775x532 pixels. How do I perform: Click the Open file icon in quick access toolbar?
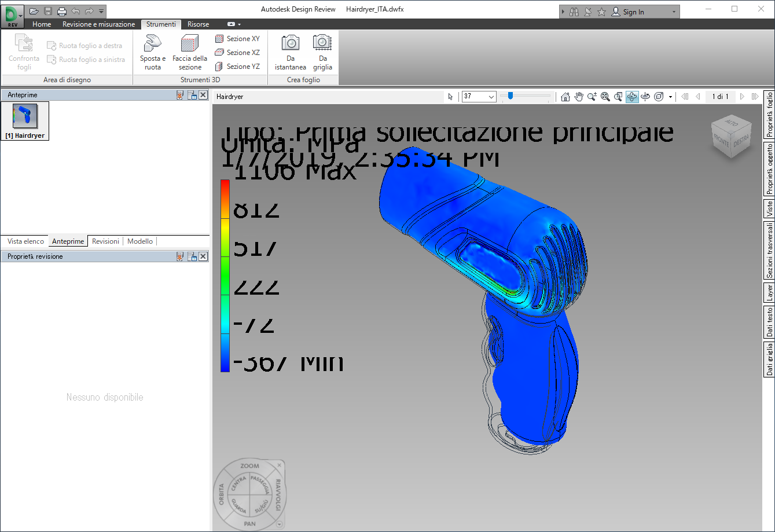pos(34,11)
